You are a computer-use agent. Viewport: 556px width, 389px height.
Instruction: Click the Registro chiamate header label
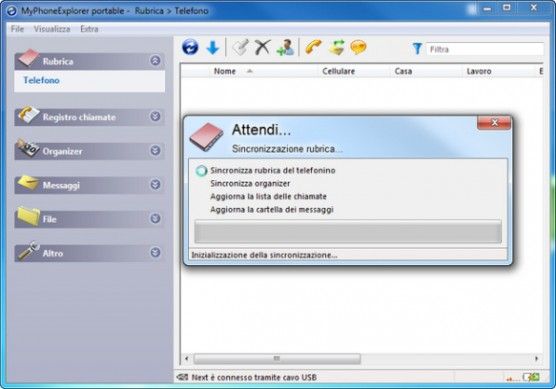click(79, 117)
